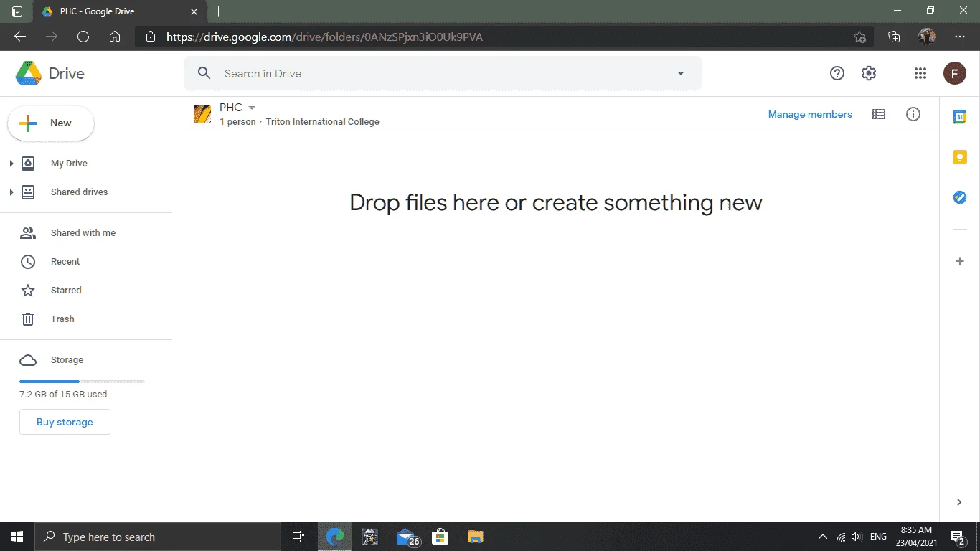This screenshot has width=980, height=551.
Task: Focus the Search in Drive field
Action: coord(442,73)
